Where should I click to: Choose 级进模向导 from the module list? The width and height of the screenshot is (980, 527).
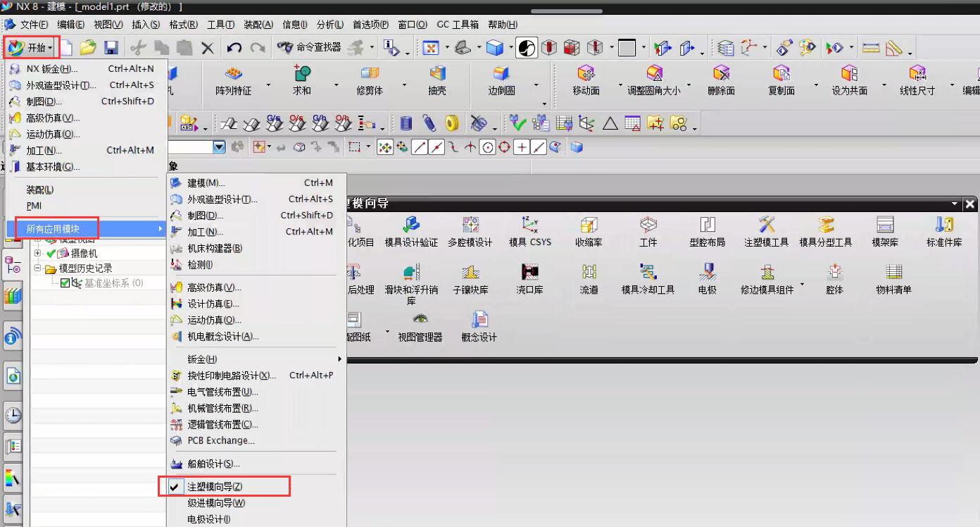point(216,503)
